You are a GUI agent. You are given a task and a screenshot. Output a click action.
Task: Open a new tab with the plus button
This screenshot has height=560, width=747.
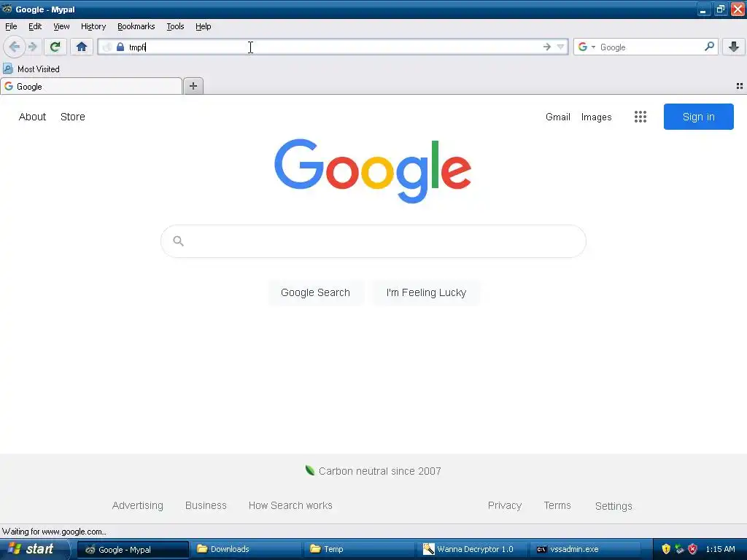pos(193,86)
